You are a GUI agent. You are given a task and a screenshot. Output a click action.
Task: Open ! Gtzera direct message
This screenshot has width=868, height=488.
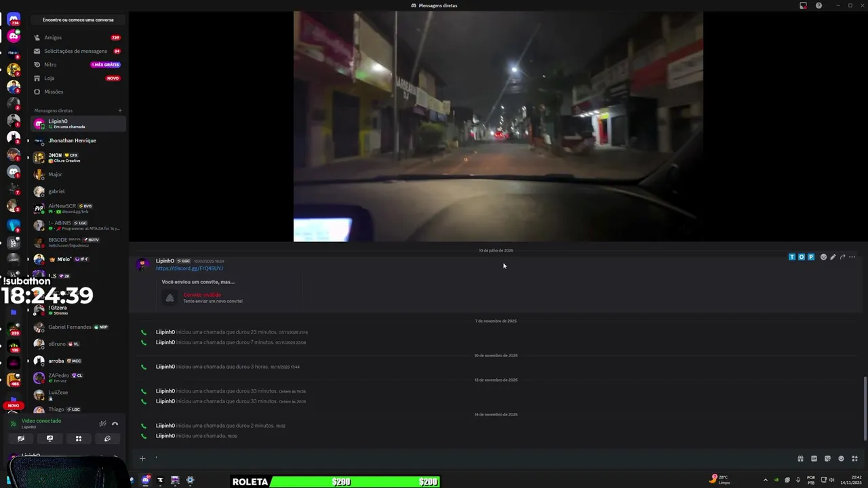(78, 310)
